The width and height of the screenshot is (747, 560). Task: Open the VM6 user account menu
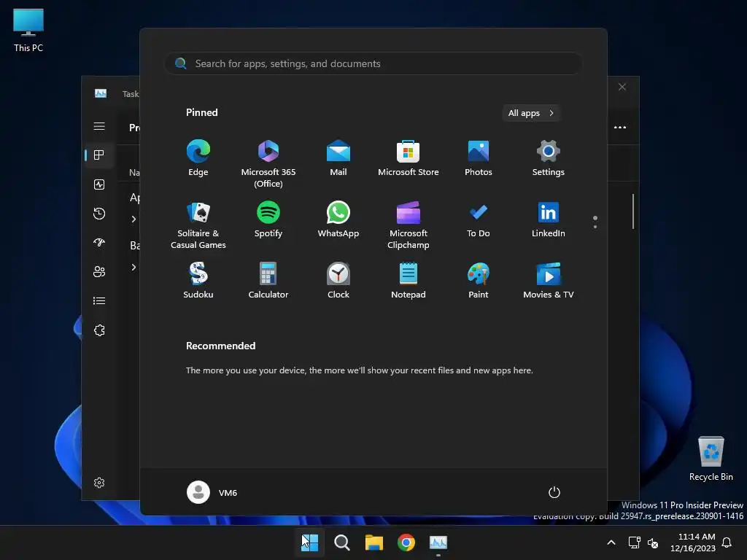click(212, 492)
